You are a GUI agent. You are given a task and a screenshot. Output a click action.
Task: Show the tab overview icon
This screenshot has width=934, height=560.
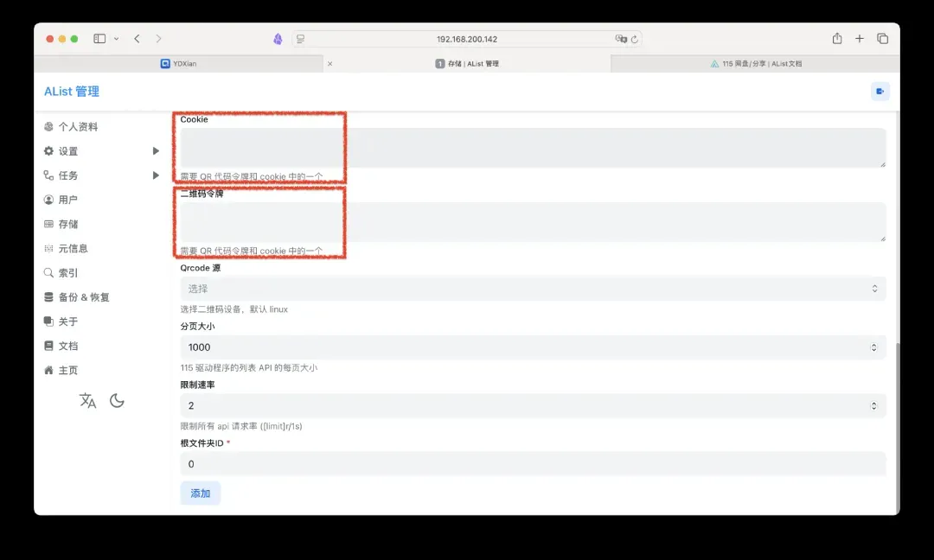click(882, 39)
